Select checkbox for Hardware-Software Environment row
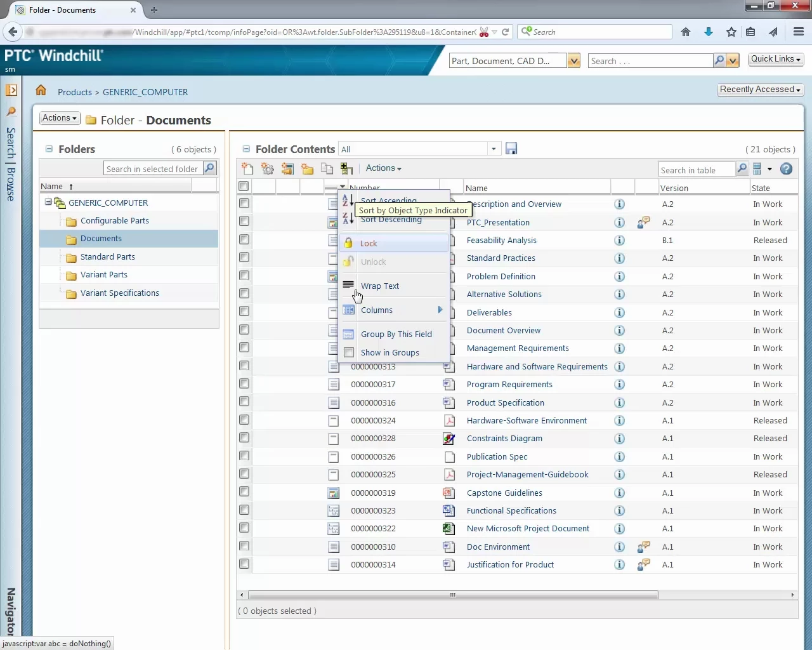 point(244,420)
